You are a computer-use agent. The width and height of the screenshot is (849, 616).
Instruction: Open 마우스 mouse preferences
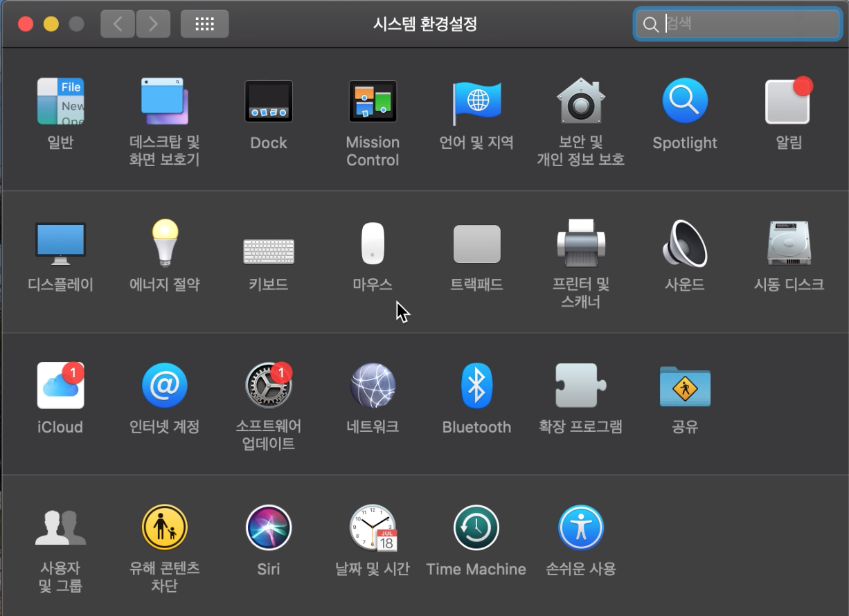click(x=373, y=244)
